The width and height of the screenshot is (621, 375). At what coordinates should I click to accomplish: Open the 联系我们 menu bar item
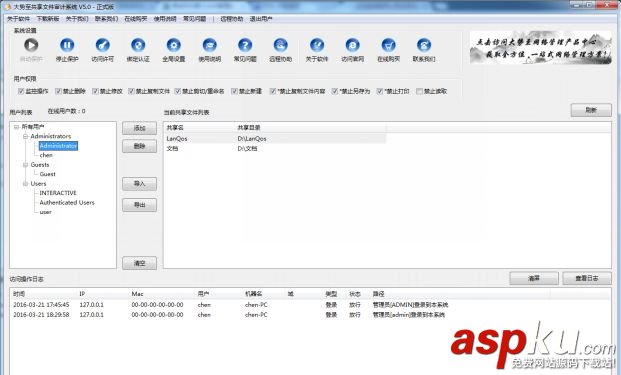(x=106, y=19)
